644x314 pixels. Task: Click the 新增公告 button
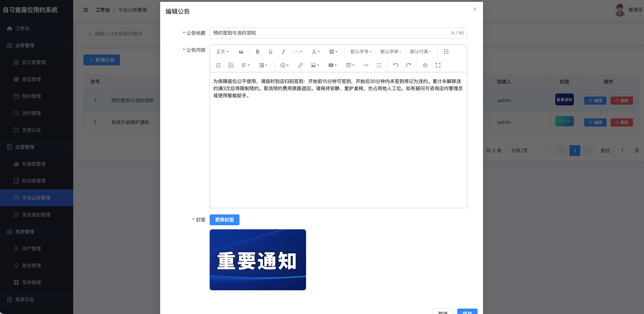point(102,60)
